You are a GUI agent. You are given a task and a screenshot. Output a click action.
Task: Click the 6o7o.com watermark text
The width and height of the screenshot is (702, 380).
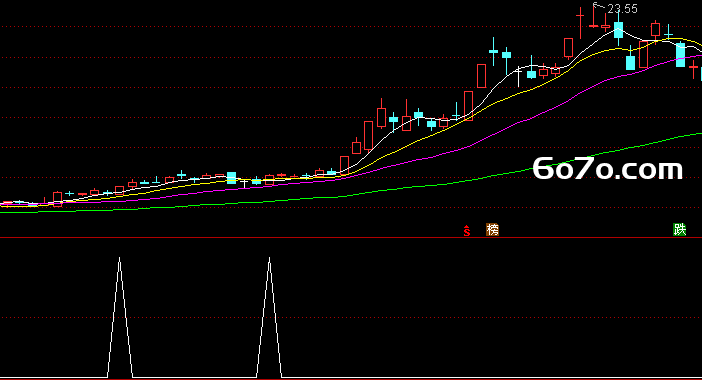coord(608,168)
